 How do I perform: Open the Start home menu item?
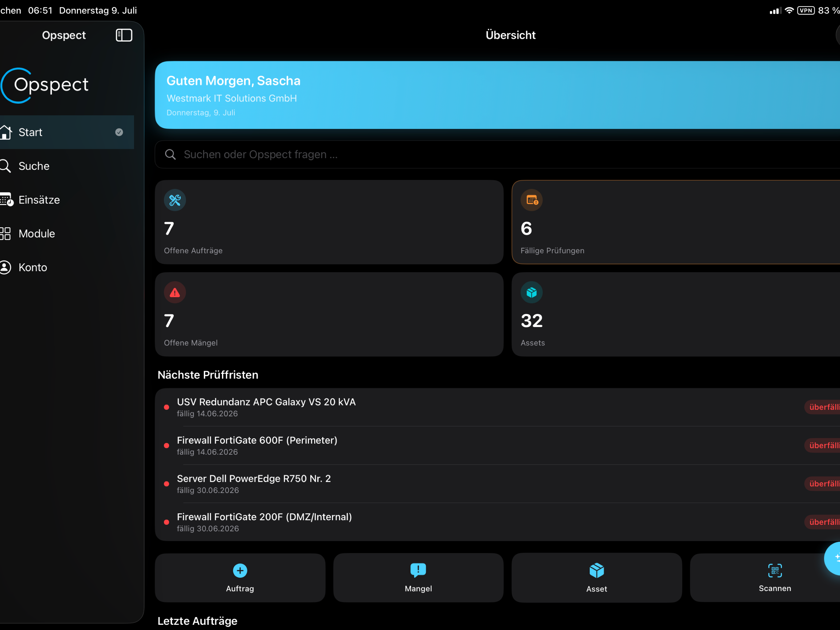(67, 132)
